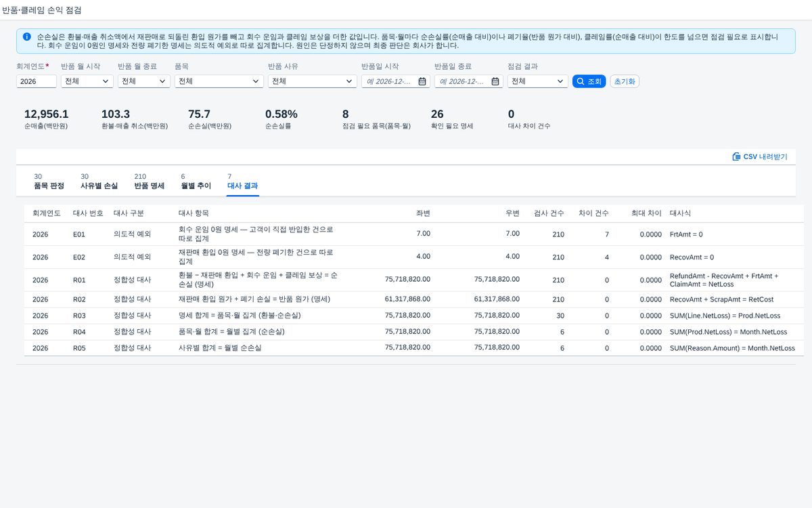This screenshot has width=812, height=508.
Task: Click into the 회계연도 field showing 2026
Action: click(37, 81)
